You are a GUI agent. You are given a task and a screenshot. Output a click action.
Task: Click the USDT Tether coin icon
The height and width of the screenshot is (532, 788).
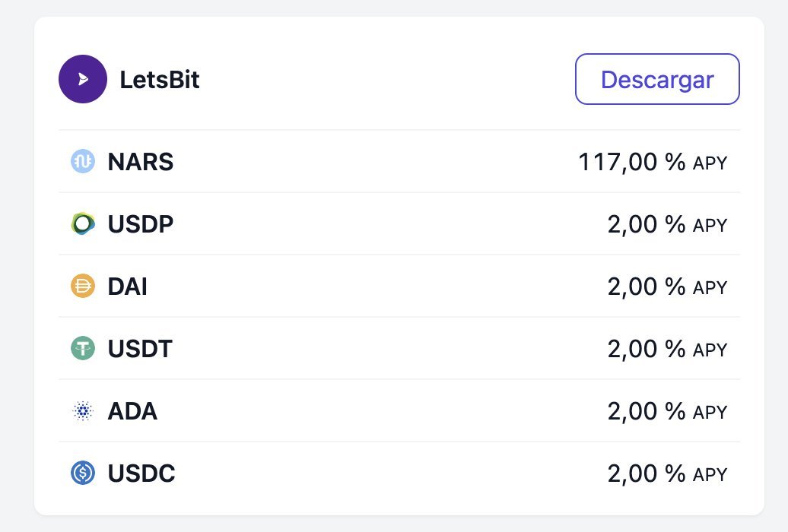83,348
